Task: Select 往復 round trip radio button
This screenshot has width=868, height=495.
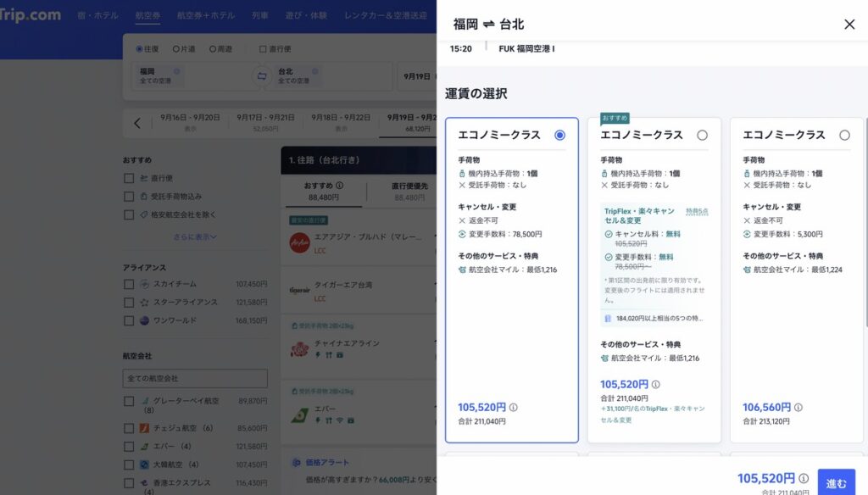Action: [x=140, y=48]
